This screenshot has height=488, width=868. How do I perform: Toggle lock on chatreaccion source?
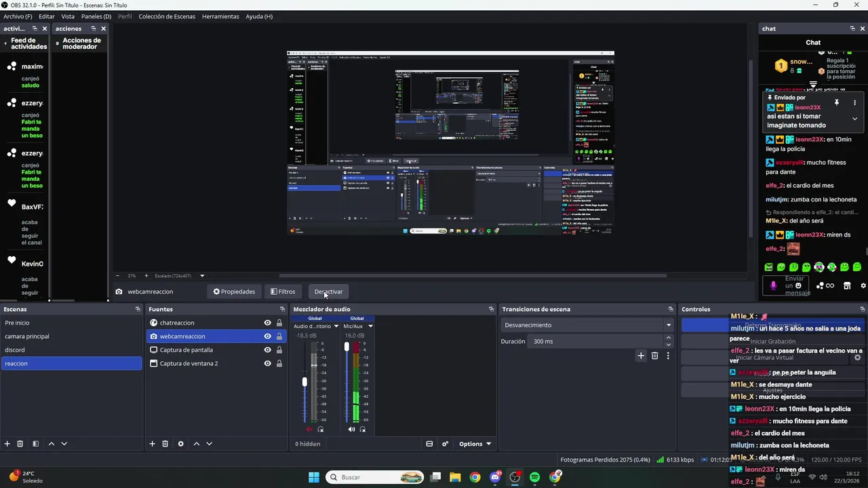tap(279, 323)
